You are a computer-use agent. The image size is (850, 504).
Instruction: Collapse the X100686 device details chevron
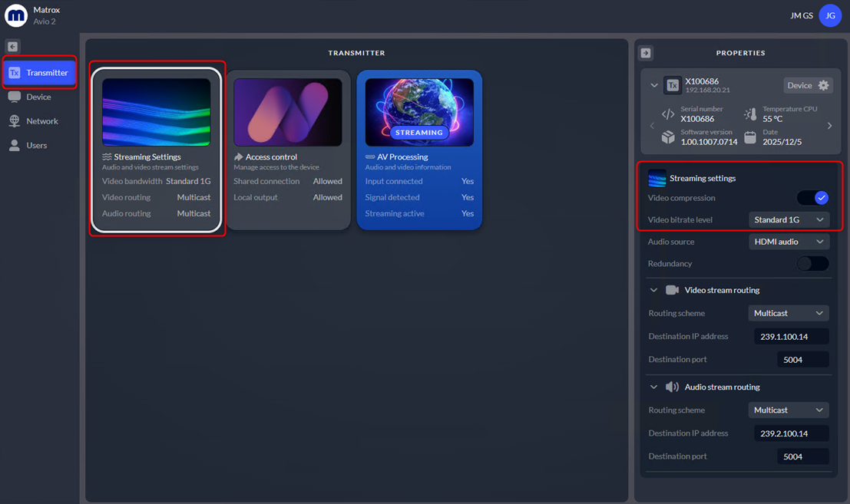653,85
